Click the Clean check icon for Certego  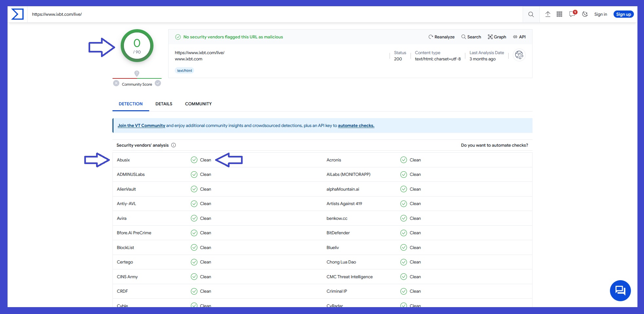[194, 262]
